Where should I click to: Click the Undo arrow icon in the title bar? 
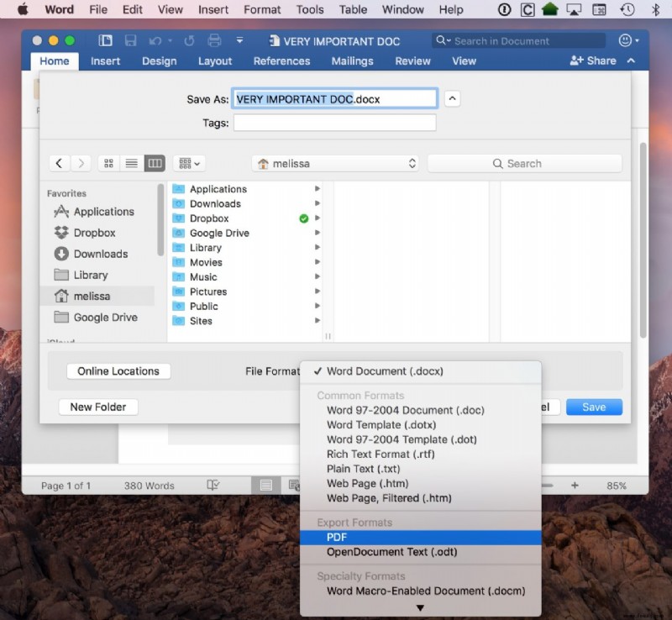click(155, 41)
